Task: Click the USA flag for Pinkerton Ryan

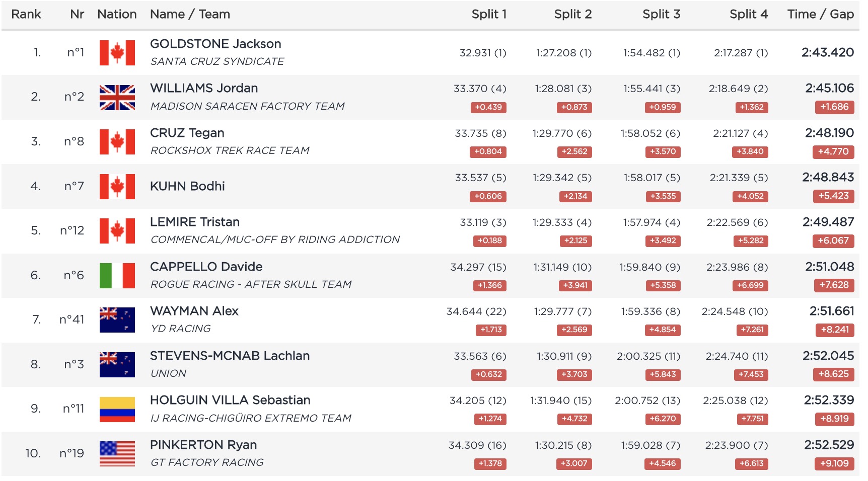Action: [x=117, y=454]
